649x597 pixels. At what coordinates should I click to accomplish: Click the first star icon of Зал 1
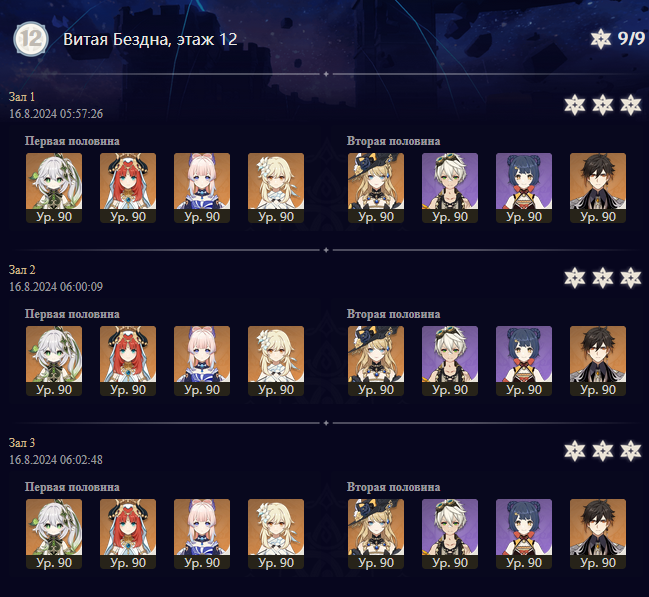[574, 105]
